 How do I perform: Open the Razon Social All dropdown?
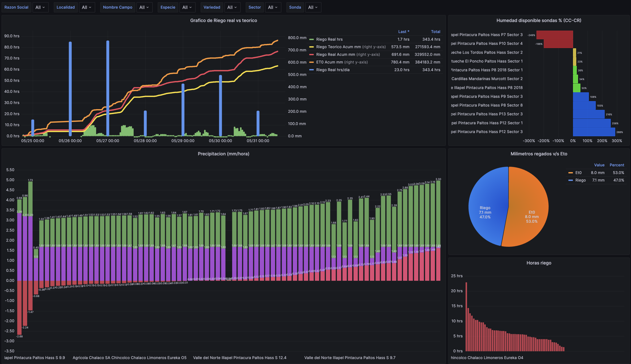click(40, 7)
